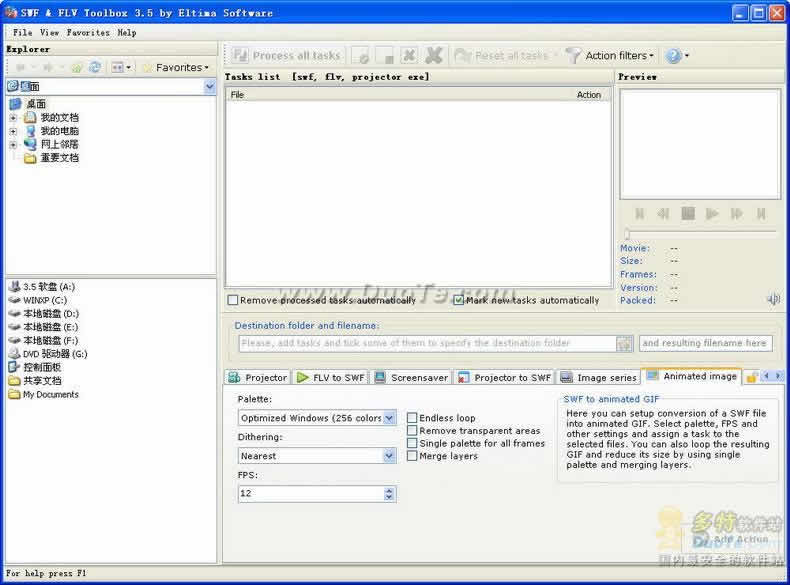Screen dimensions: 790x585
Task: Click the Explorer up-folder icon
Action: click(77, 68)
